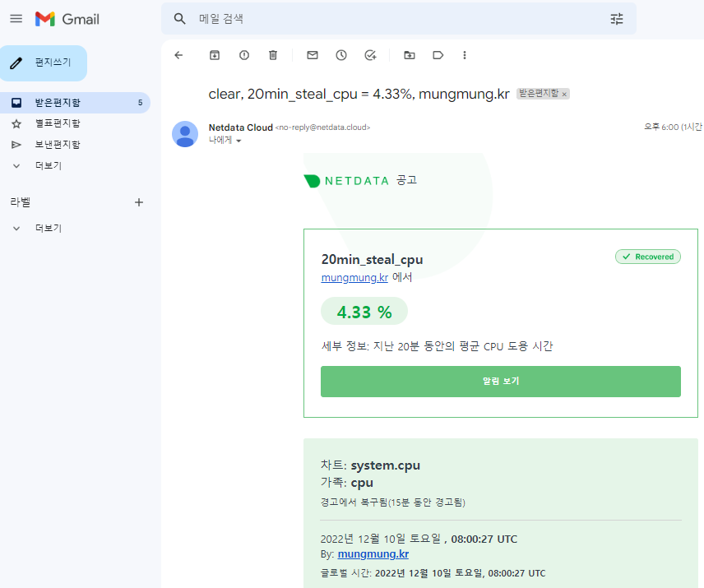Click Netdata Cloud sender avatar
The height and width of the screenshot is (588, 704).
[185, 134]
